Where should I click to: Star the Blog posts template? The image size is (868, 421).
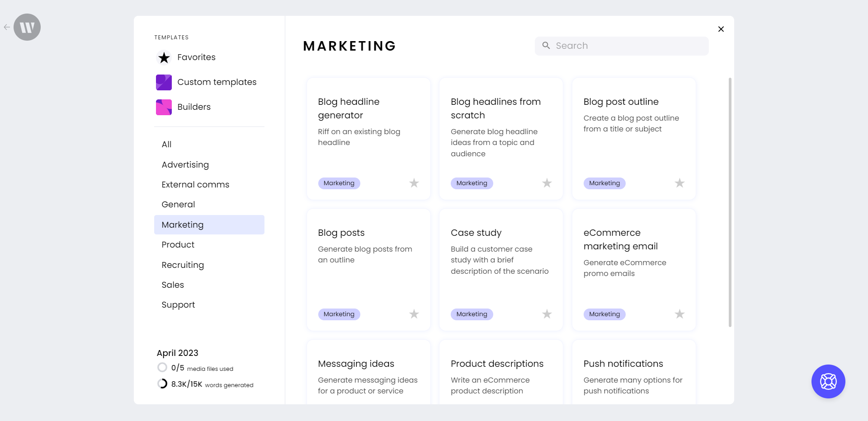click(x=414, y=314)
